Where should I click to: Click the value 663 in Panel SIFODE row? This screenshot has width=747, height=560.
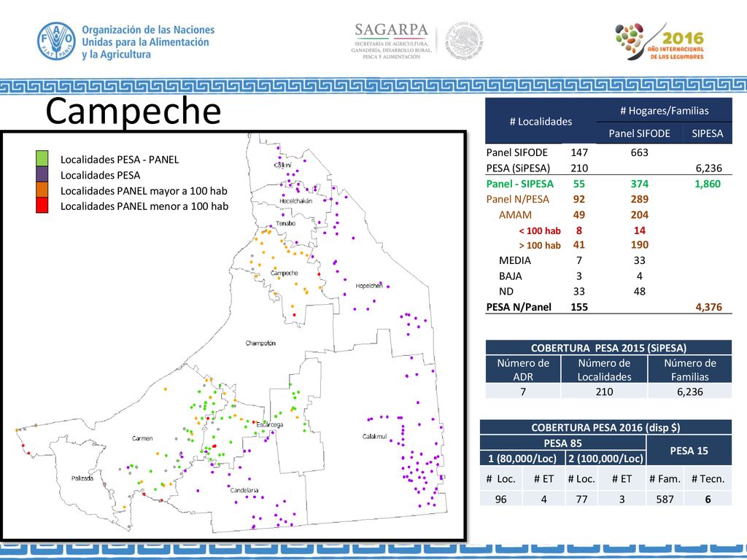[x=639, y=152]
